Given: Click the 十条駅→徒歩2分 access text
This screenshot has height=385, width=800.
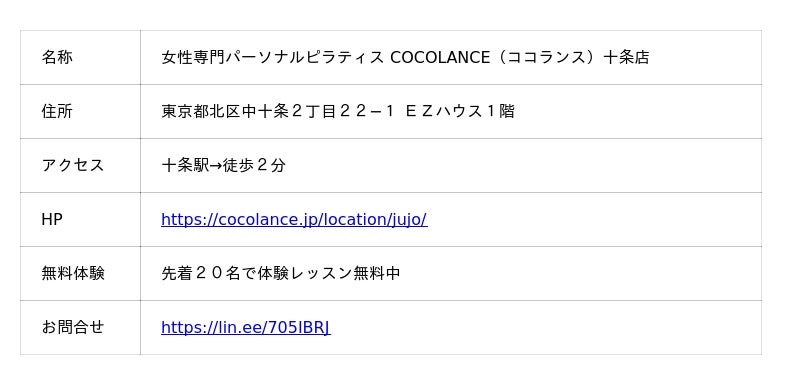Looking at the screenshot, I should pos(223,165).
